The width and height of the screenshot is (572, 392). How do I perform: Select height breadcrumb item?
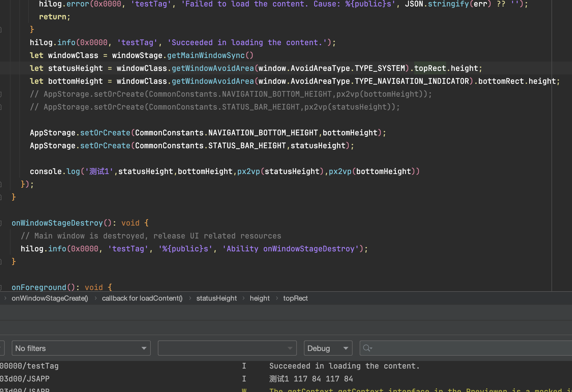tap(260, 298)
